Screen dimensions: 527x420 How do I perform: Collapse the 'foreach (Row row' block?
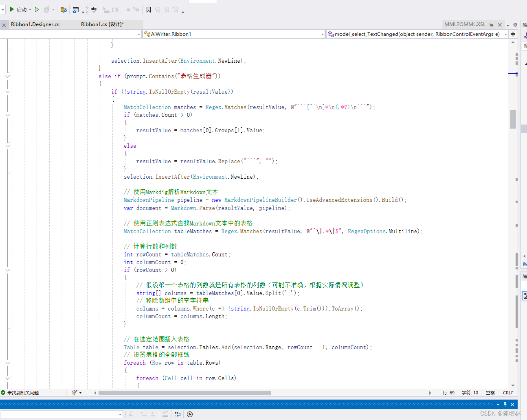pyautogui.click(x=7, y=363)
